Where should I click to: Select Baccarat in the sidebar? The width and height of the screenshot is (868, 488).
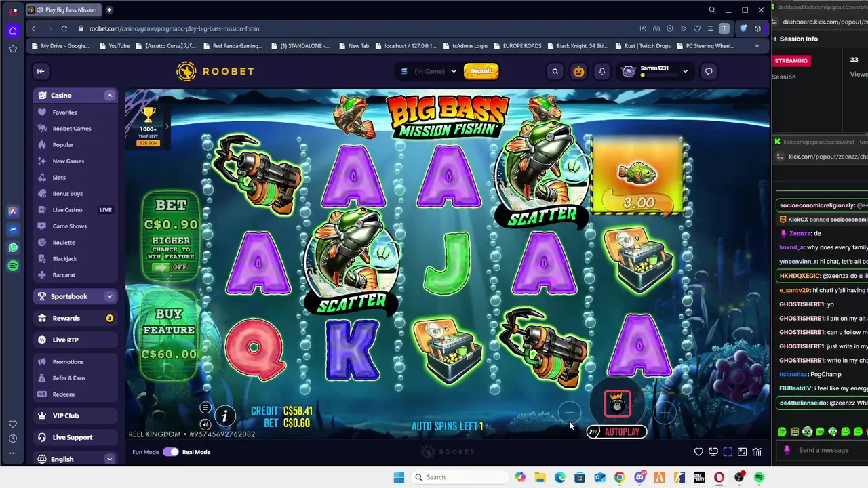[x=64, y=275]
